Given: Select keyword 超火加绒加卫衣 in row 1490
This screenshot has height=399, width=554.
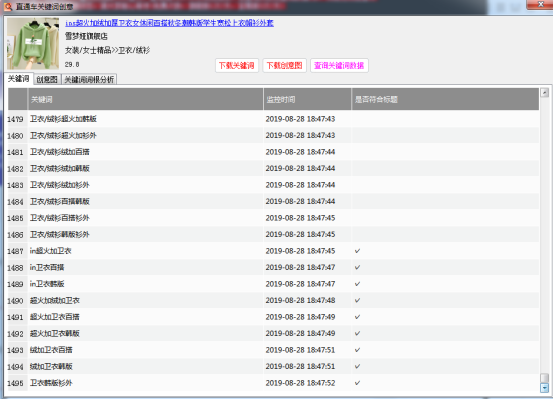Looking at the screenshot, I should [55, 300].
